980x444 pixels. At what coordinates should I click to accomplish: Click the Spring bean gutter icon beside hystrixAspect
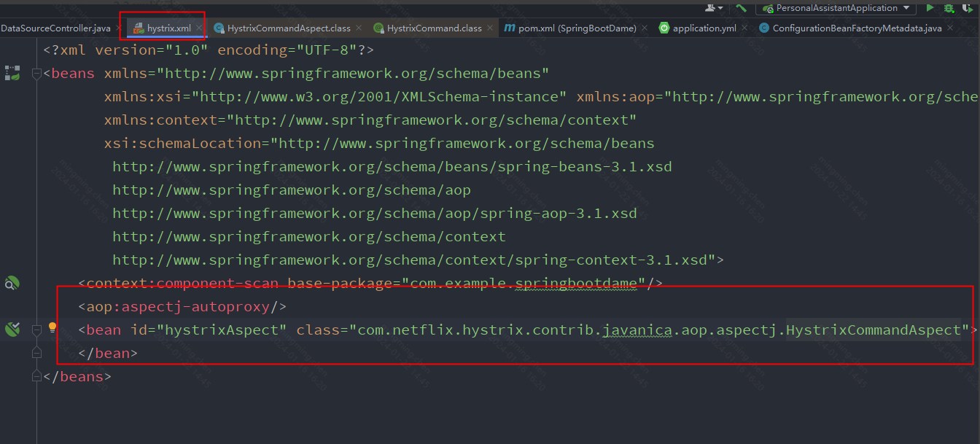pos(12,330)
